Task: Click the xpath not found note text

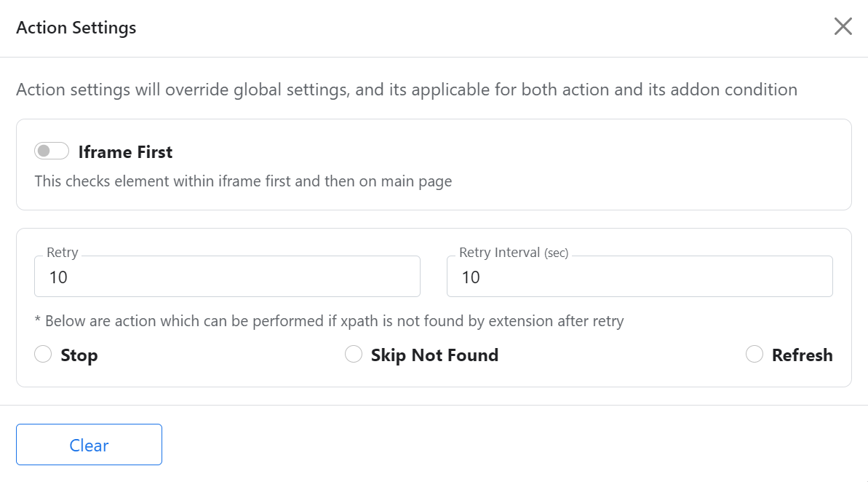Action: coord(329,320)
